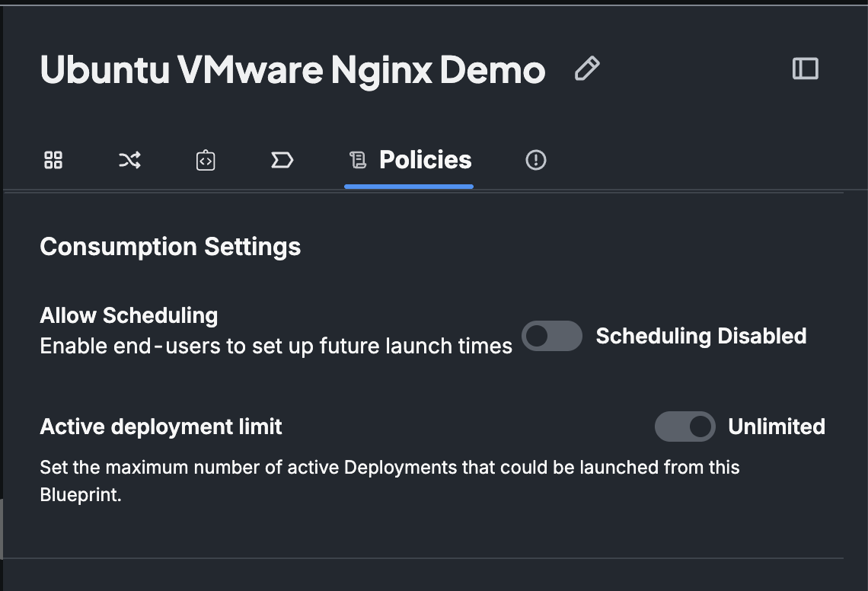Click the 'Enable end-users to set up' description

[276, 347]
